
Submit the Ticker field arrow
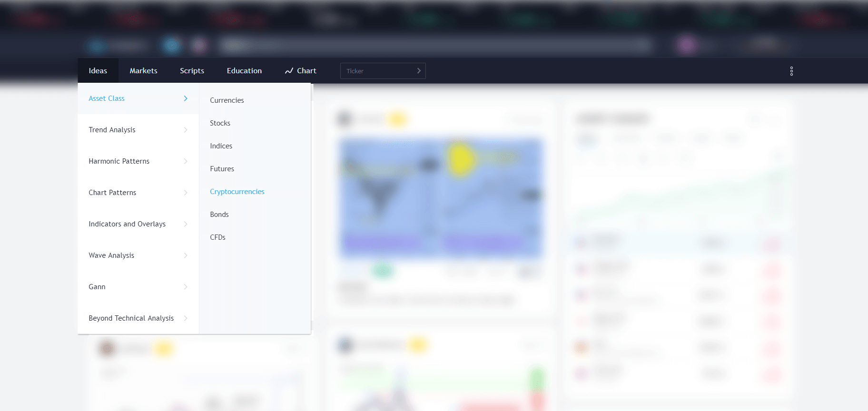[x=419, y=71]
